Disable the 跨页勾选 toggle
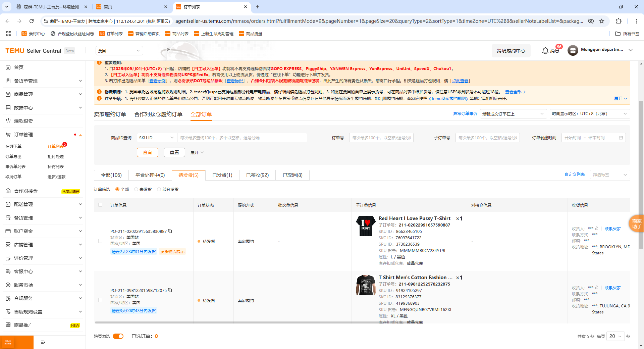Viewport: 644px width, 349px height. tap(118, 336)
